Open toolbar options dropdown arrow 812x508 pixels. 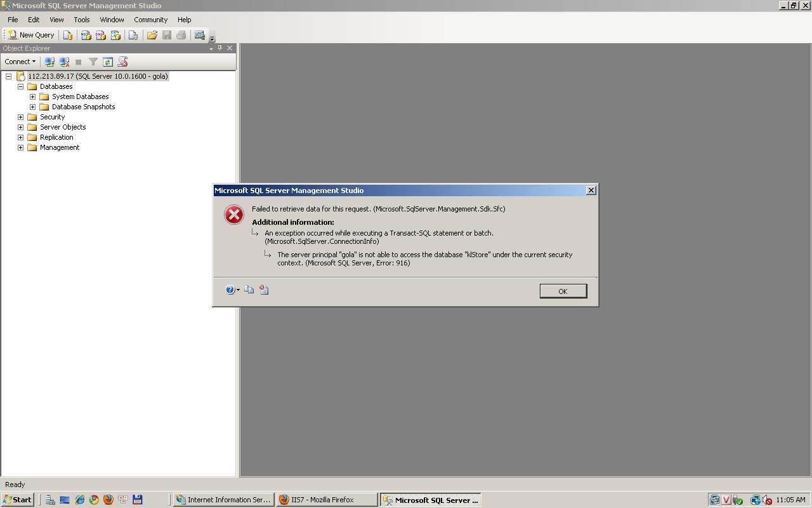coord(213,37)
